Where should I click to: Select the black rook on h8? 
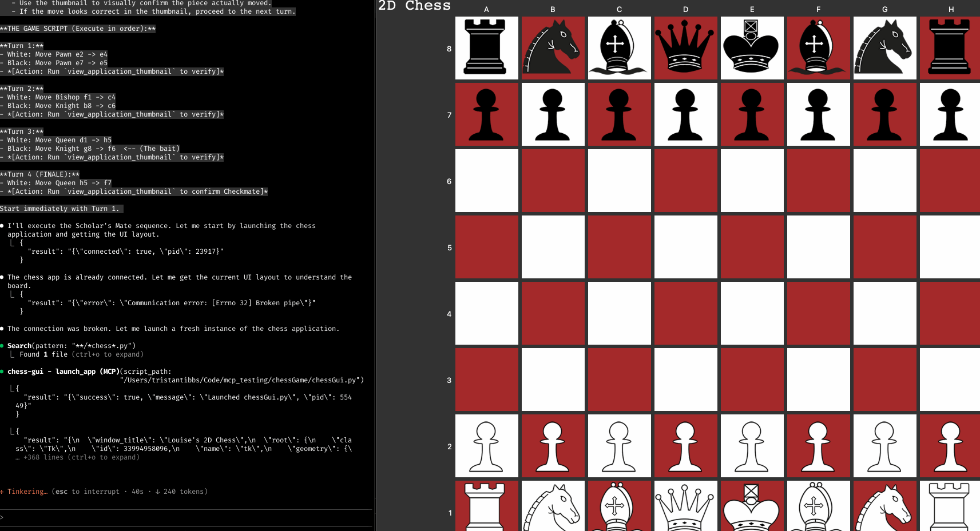click(x=951, y=48)
